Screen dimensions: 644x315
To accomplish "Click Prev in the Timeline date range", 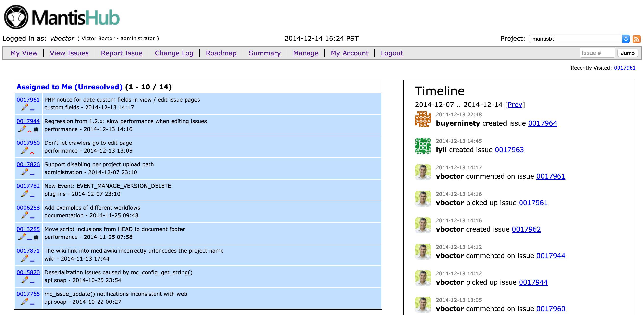I will (515, 105).
